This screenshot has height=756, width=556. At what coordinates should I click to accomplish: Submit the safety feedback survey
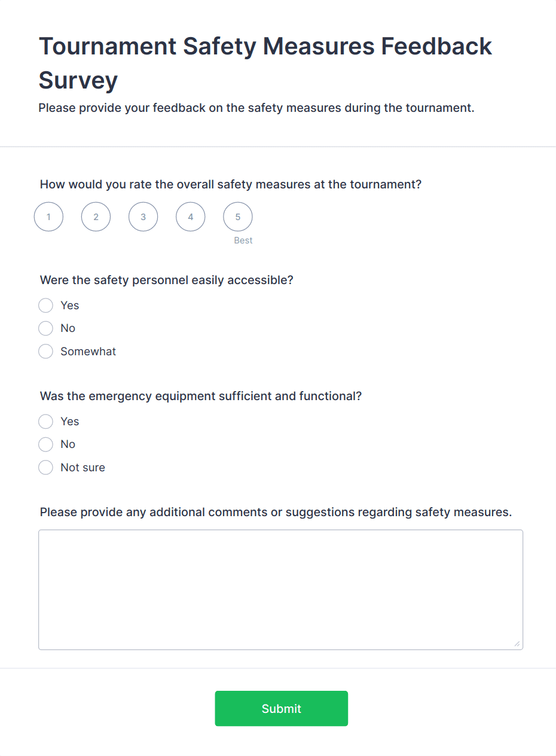coord(281,709)
